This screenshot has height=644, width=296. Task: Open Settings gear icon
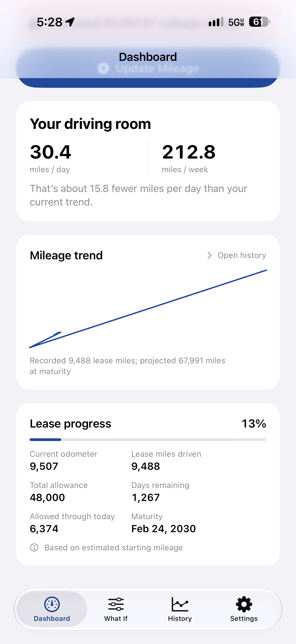[x=244, y=604]
